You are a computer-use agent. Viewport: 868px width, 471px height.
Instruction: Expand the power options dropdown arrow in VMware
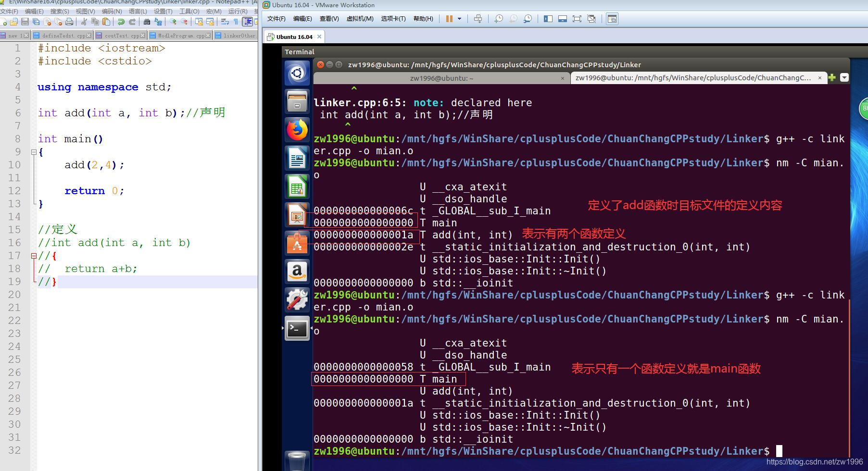coord(460,19)
